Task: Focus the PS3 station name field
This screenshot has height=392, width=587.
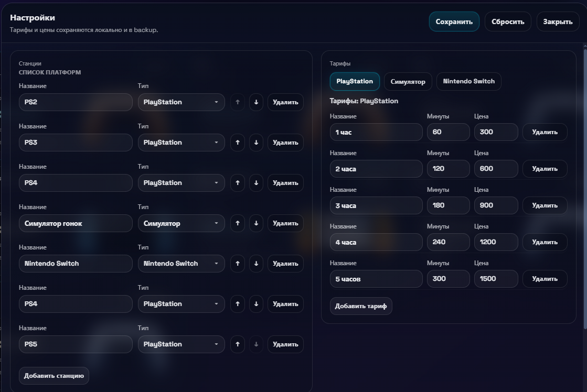Action: 76,143
